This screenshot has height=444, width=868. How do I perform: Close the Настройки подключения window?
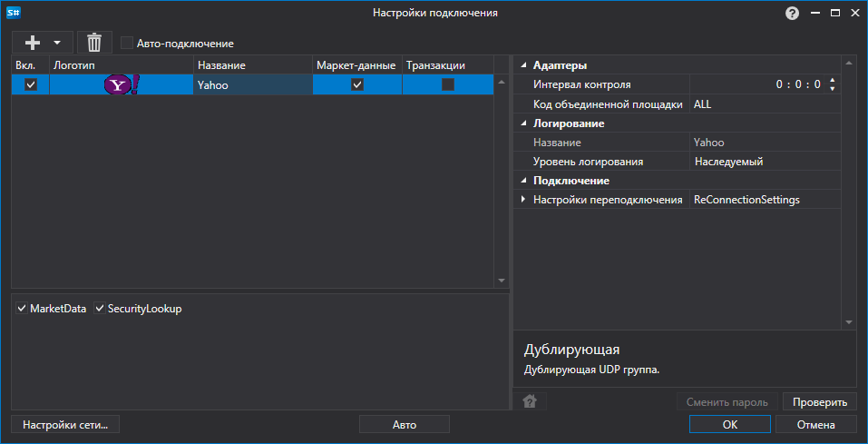click(854, 14)
